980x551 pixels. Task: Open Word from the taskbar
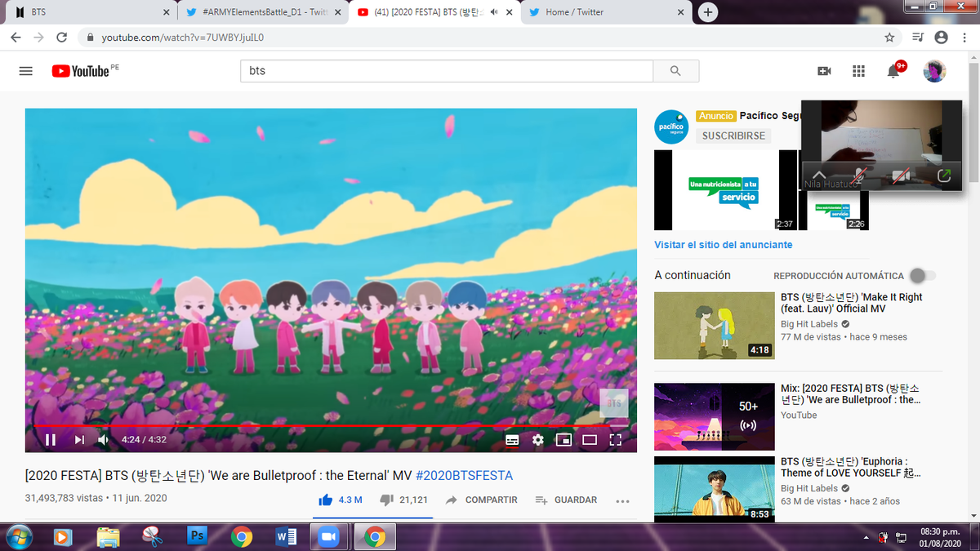tap(286, 536)
